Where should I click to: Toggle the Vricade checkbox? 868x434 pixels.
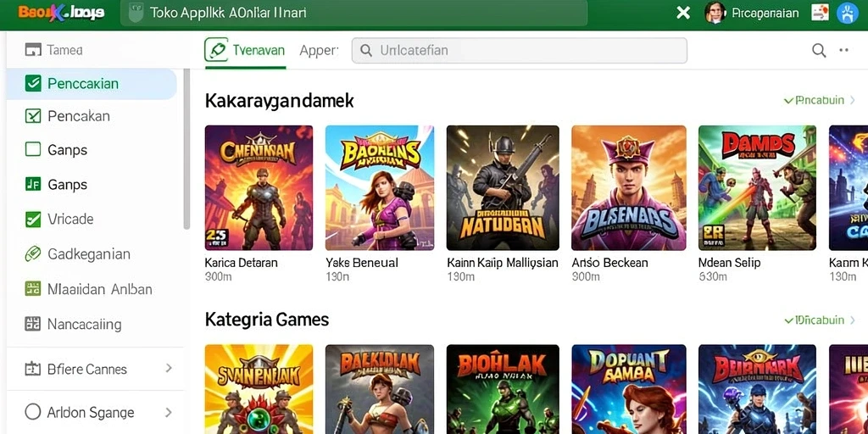[x=33, y=220]
